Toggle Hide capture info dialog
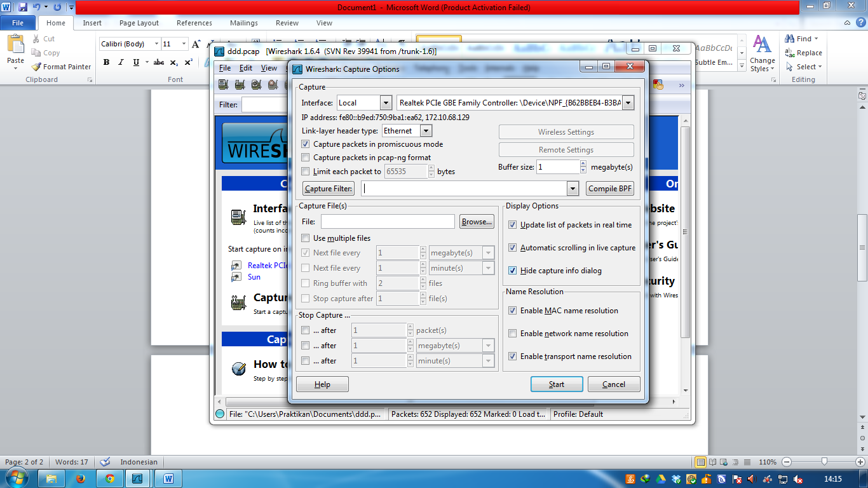 point(513,271)
